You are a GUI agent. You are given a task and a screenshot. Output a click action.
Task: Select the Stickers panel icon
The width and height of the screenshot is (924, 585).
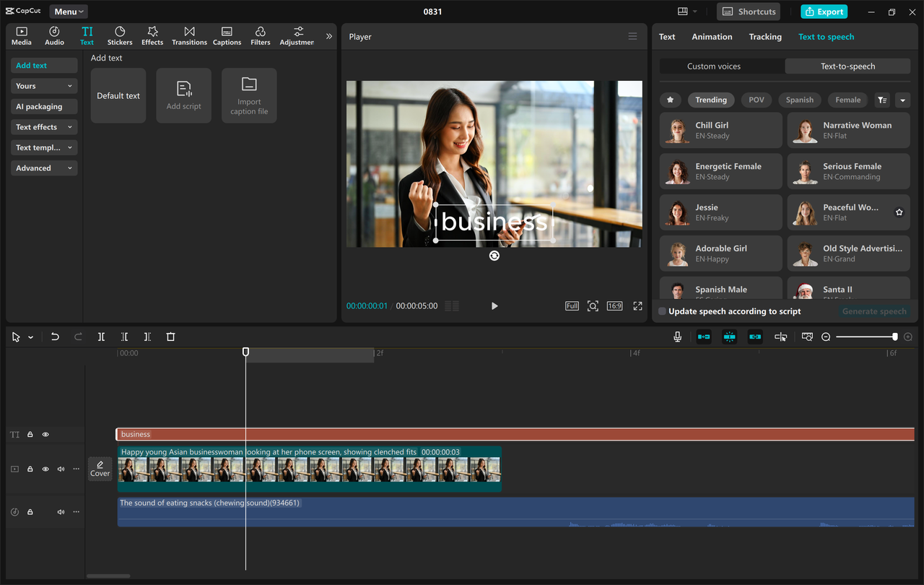[x=119, y=35]
